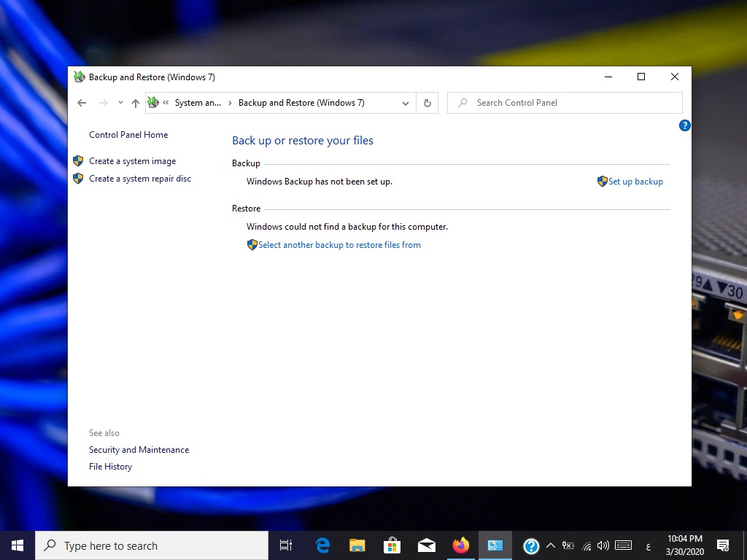Open File Explorer from the taskbar
Image resolution: width=747 pixels, height=560 pixels.
[357, 545]
